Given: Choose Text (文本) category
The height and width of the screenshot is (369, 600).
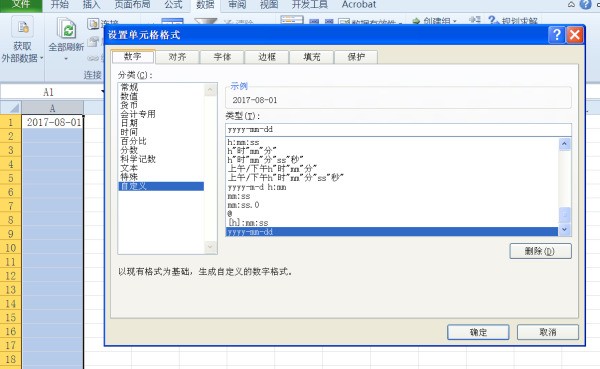Looking at the screenshot, I should point(129,168).
